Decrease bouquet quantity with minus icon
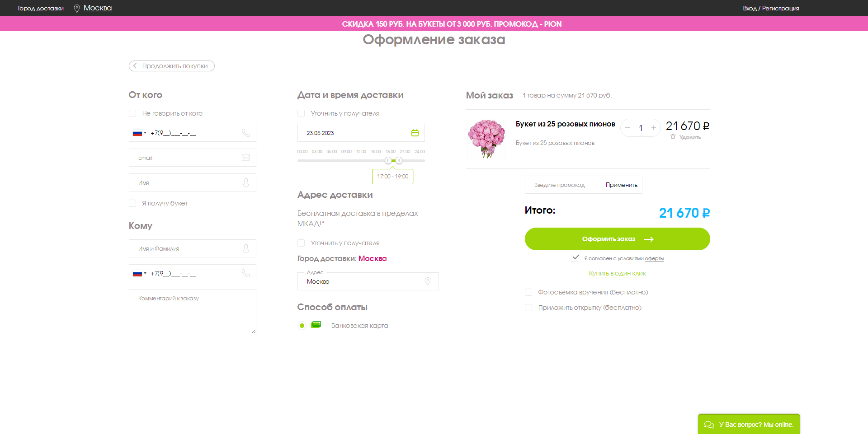Screen dimensions: 868x434 pos(627,128)
